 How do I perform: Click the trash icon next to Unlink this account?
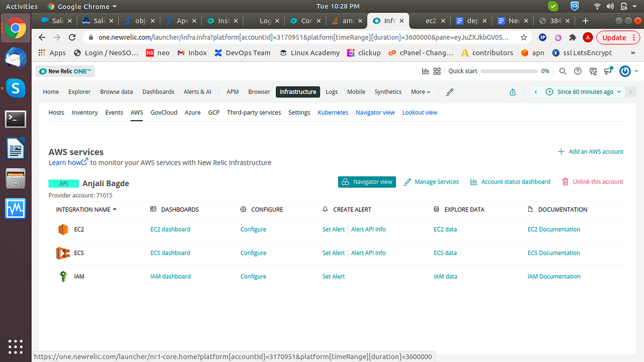point(565,182)
